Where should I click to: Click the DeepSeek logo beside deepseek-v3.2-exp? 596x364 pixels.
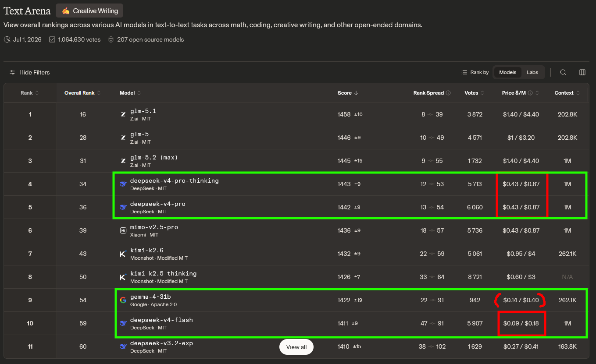123,346
